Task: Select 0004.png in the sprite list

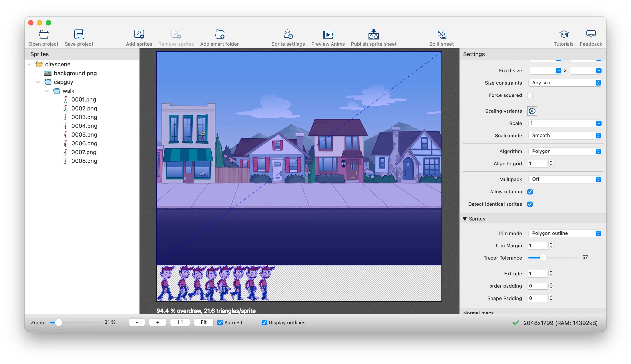Action: pos(84,126)
